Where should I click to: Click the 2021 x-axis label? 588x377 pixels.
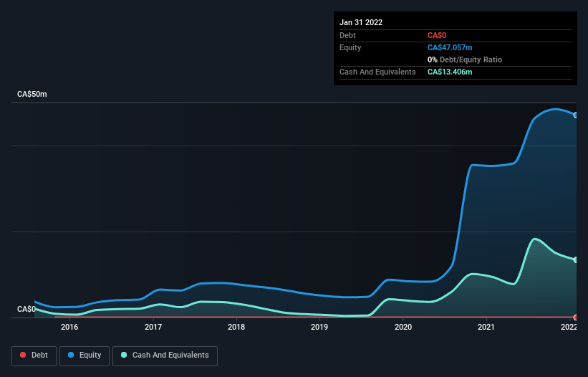(486, 327)
